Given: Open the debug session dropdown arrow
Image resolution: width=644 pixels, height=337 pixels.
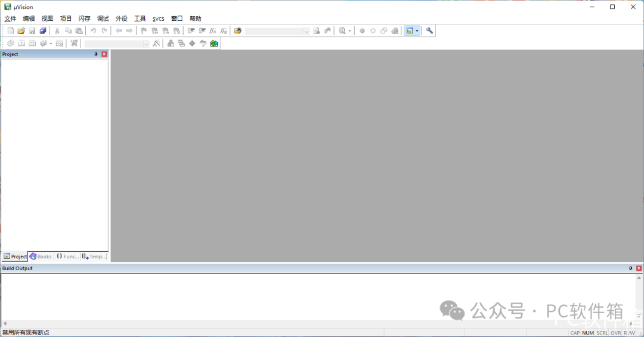Looking at the screenshot, I should click(x=350, y=31).
